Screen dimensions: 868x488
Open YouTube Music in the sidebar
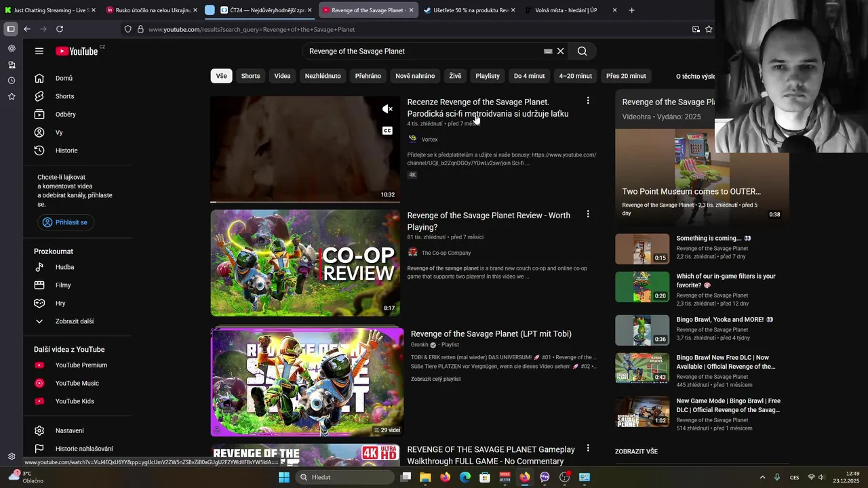pos(77,383)
